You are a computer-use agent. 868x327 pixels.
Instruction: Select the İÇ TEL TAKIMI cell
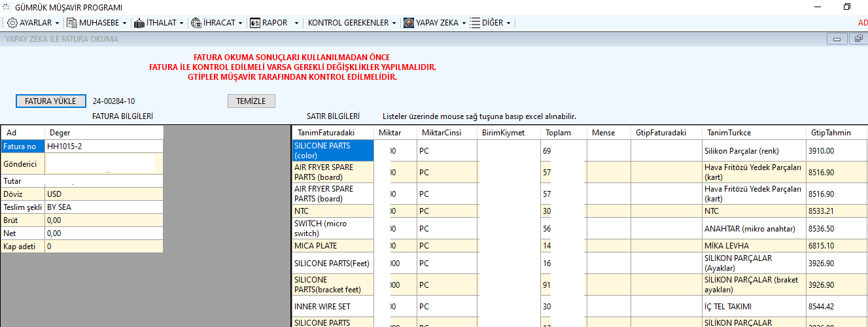pyautogui.click(x=754, y=306)
